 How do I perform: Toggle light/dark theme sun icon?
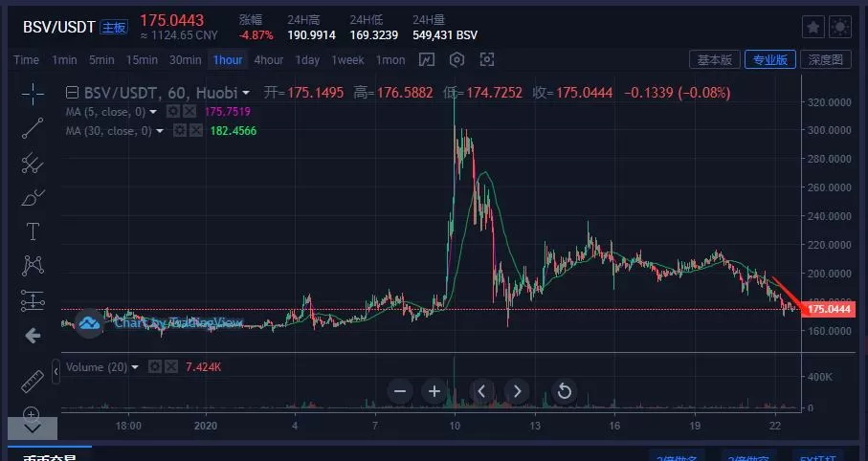pos(839,27)
